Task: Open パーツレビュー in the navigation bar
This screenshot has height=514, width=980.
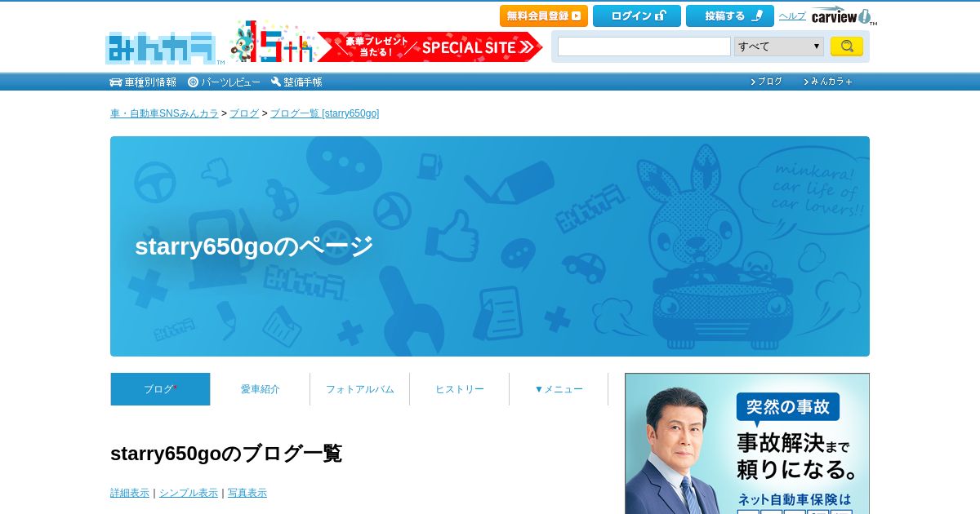Action: (225, 82)
